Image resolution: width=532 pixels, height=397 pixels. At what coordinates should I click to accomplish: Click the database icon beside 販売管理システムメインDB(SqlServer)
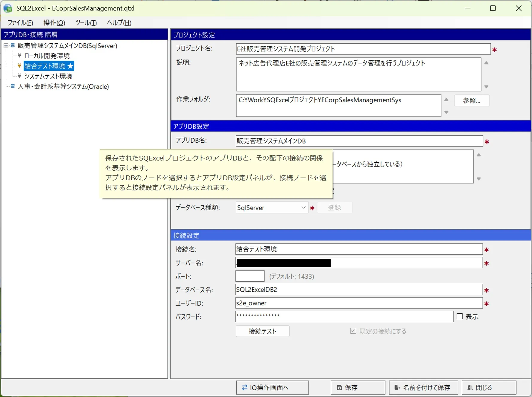coord(13,45)
